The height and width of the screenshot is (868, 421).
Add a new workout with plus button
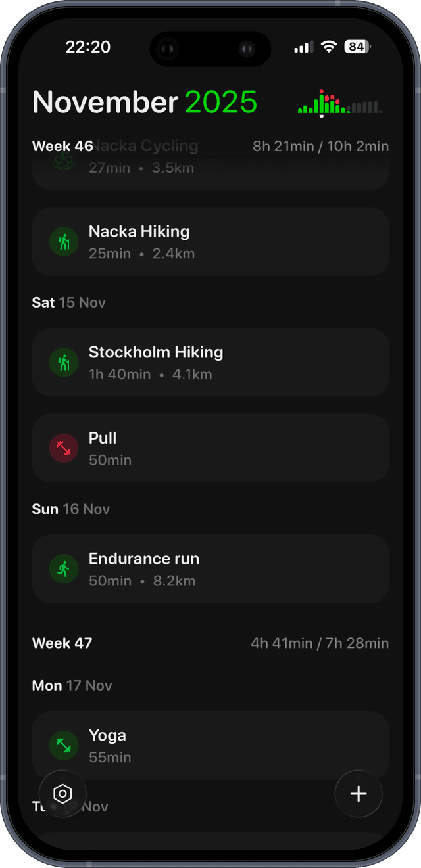coord(359,794)
